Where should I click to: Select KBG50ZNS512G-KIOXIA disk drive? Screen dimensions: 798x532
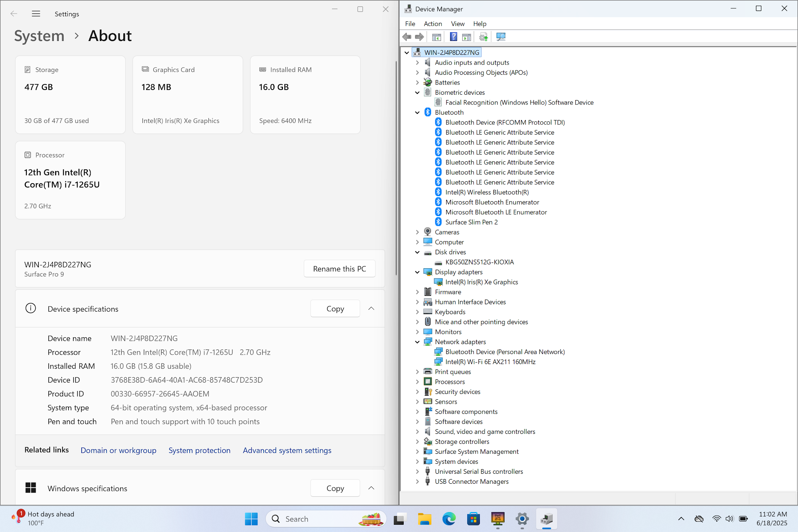480,262
